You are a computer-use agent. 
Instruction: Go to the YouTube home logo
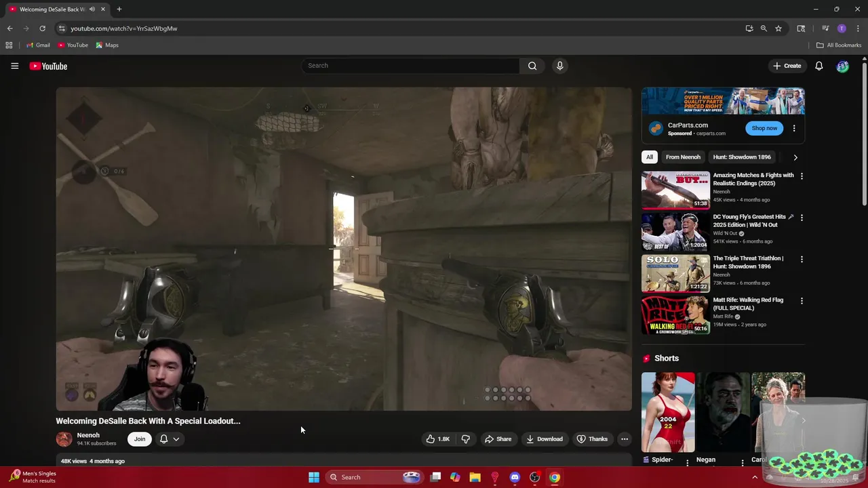coord(48,66)
